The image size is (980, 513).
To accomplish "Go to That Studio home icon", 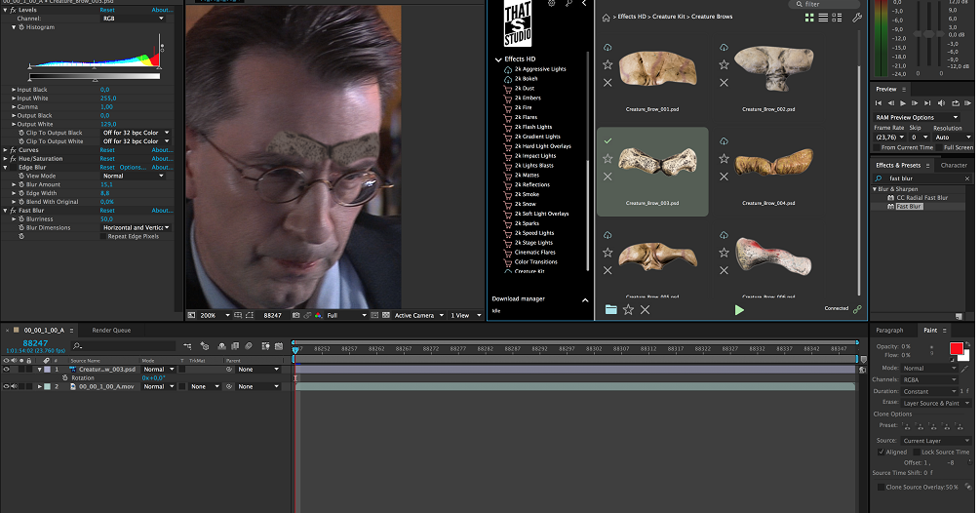I will pyautogui.click(x=606, y=18).
